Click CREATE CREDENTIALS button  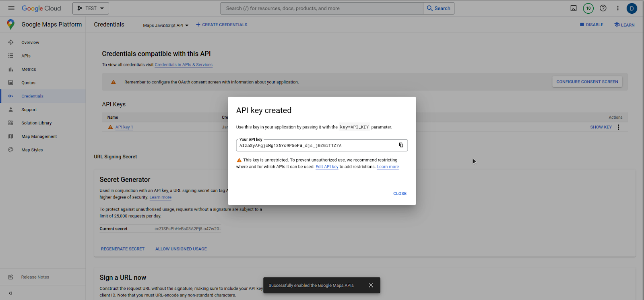(222, 25)
